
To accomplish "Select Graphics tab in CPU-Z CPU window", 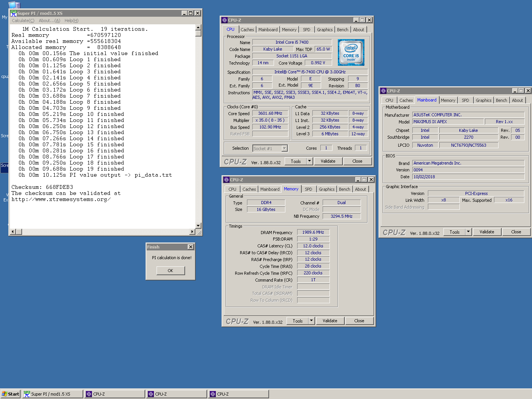I will coord(325,30).
